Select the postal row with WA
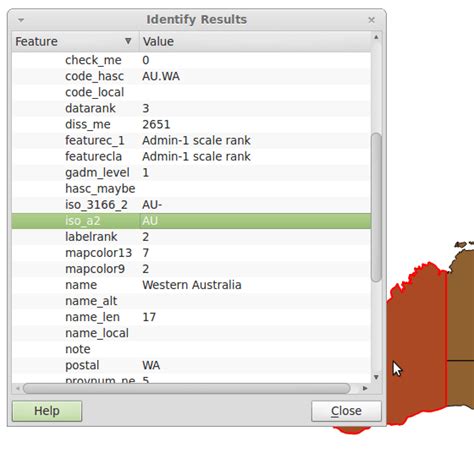Screen dimensions: 474x453 (191, 365)
